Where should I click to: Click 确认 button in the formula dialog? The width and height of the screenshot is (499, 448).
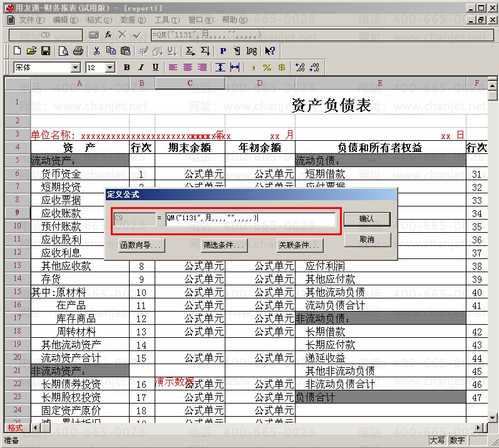[x=367, y=219]
